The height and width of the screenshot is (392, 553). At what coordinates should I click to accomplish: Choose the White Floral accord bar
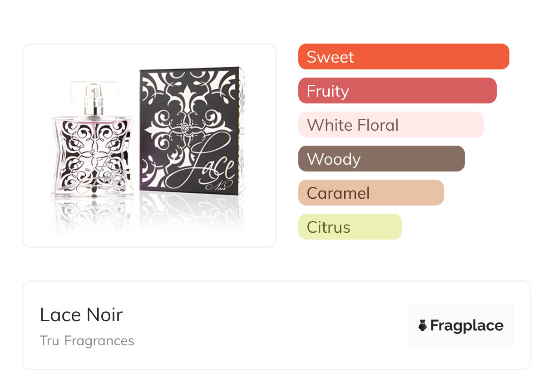[390, 125]
